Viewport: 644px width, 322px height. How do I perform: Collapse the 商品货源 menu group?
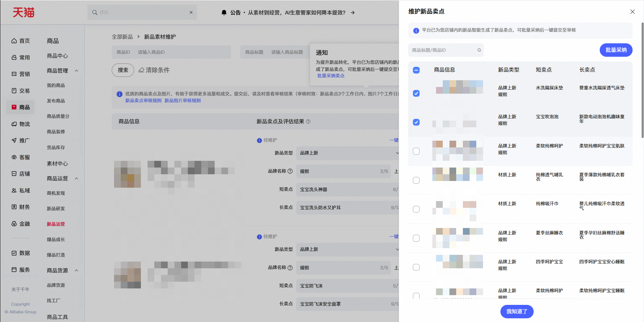pos(76,270)
